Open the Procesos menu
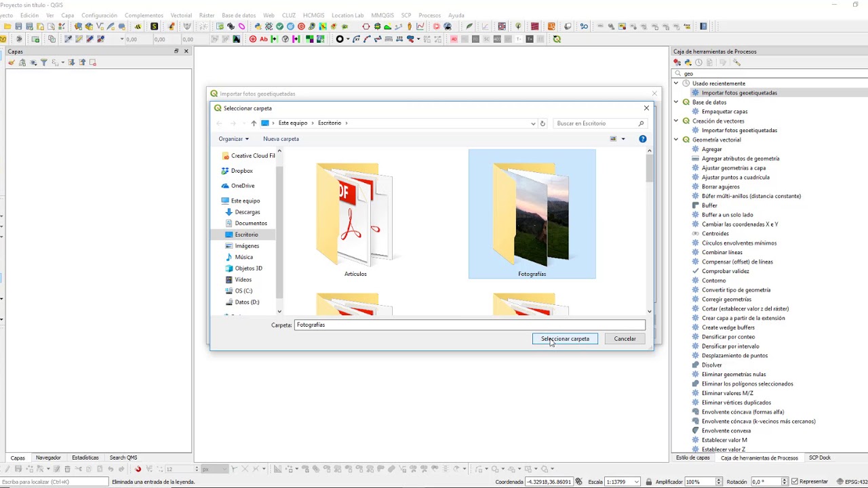This screenshot has height=488, width=868. [429, 15]
